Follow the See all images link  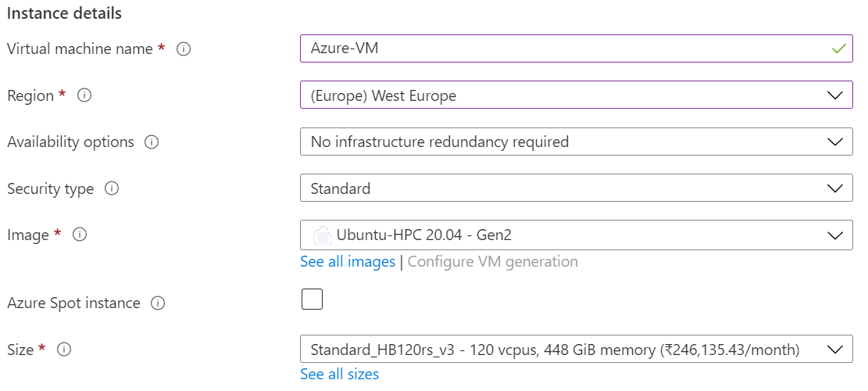(x=348, y=262)
